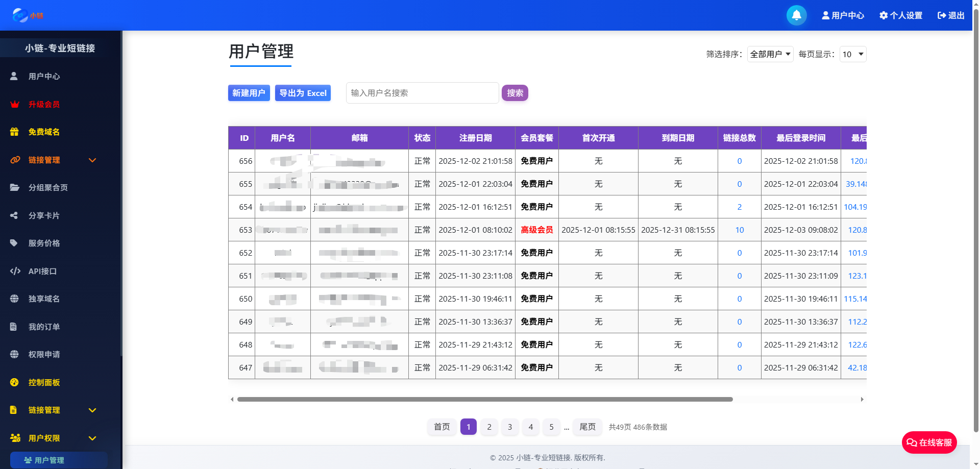Open 升级会员 via the crown icon

point(14,104)
